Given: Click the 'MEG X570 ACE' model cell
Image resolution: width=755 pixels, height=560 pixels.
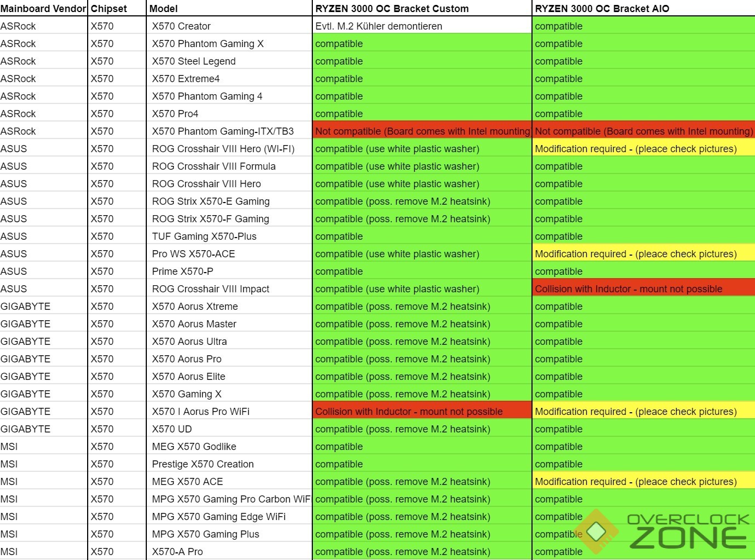Looking at the screenshot, I should pos(229,481).
